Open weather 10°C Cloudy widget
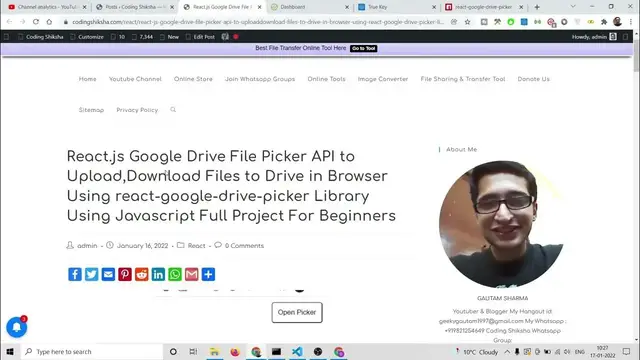Image resolution: width=640 pixels, height=360 pixels. click(x=476, y=351)
